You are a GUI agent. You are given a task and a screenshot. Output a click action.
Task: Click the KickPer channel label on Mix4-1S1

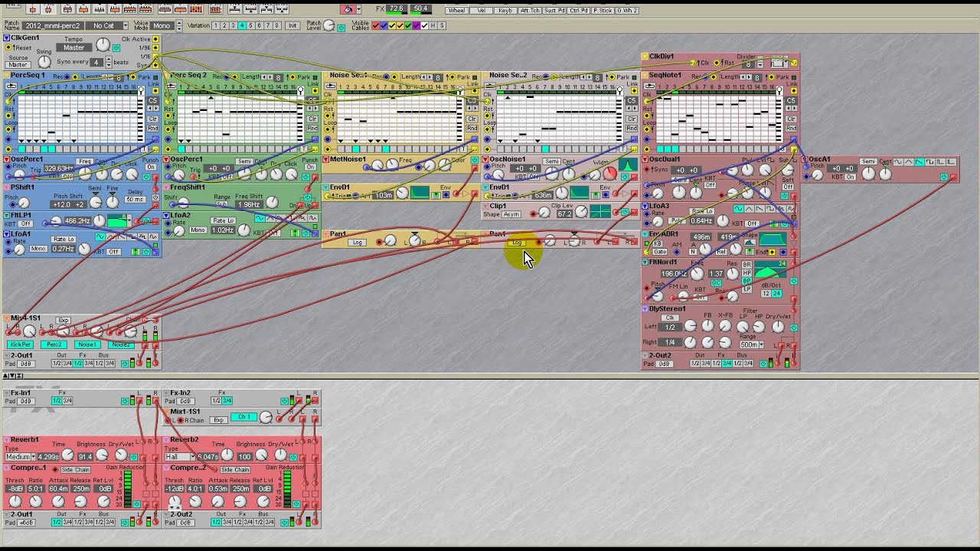[20, 345]
